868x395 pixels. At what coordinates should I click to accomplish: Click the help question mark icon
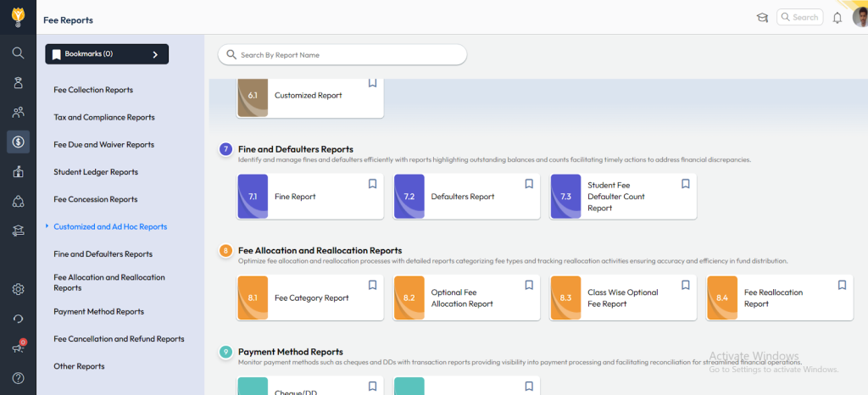pos(18,378)
